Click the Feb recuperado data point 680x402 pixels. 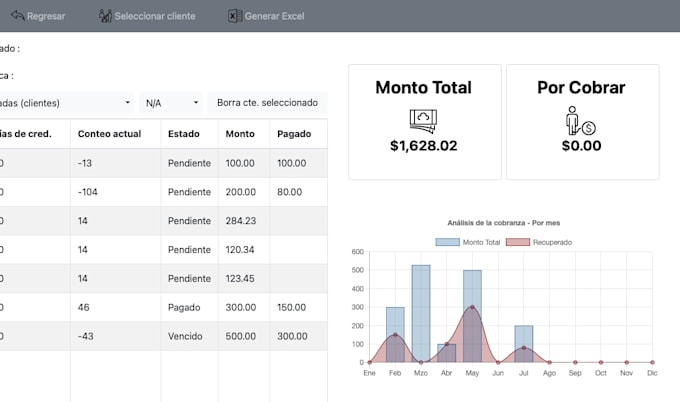(x=395, y=335)
